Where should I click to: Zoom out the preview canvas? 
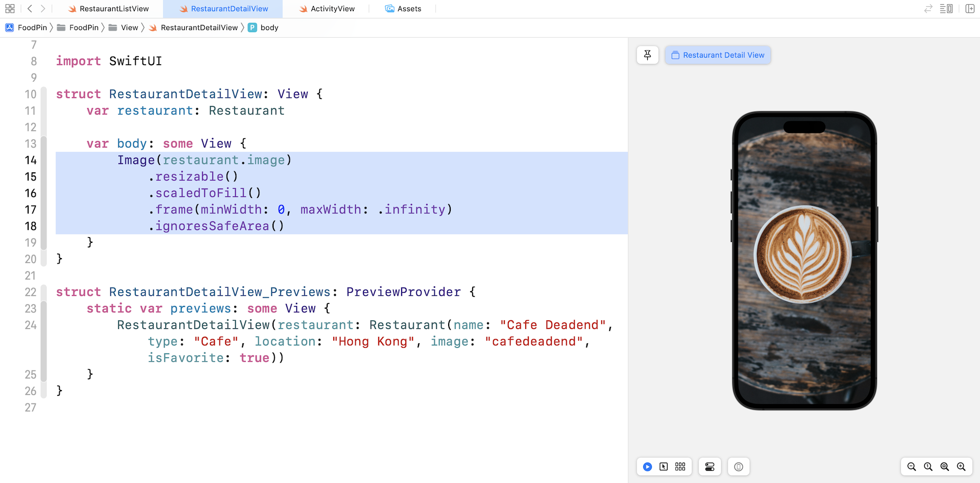click(912, 467)
